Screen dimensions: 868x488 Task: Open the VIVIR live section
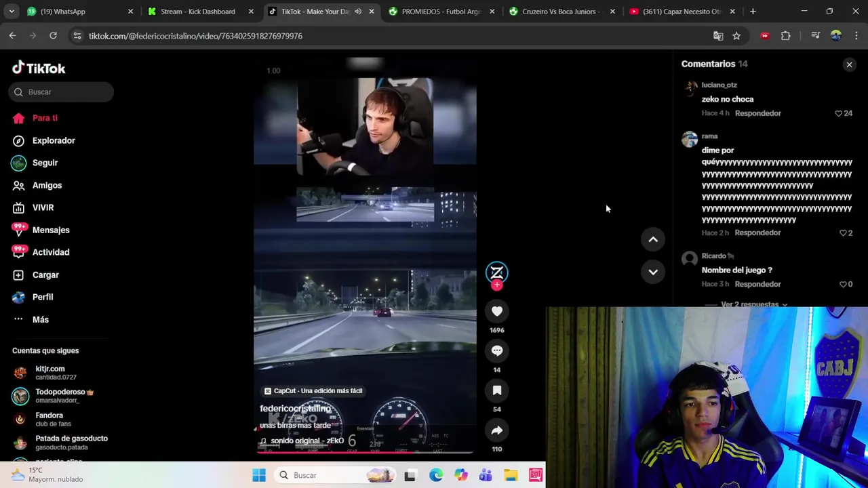coord(33,207)
